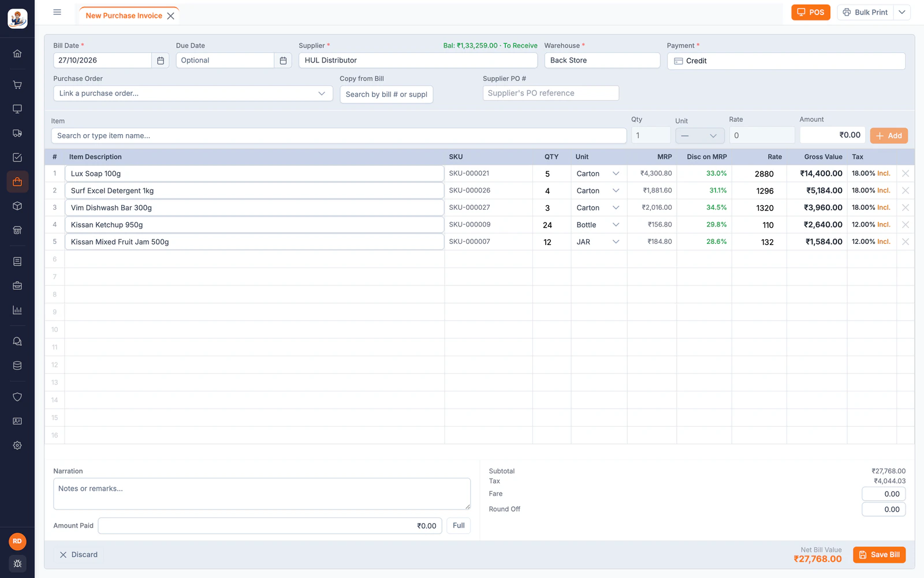The width and height of the screenshot is (924, 578).
Task: Open the checkbox tasks sidebar icon
Action: click(x=17, y=158)
